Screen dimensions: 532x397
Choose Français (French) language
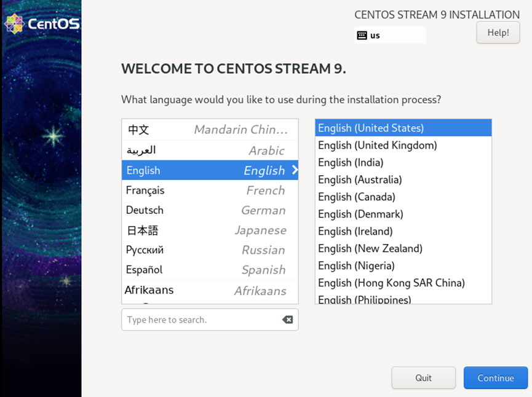[210, 190]
